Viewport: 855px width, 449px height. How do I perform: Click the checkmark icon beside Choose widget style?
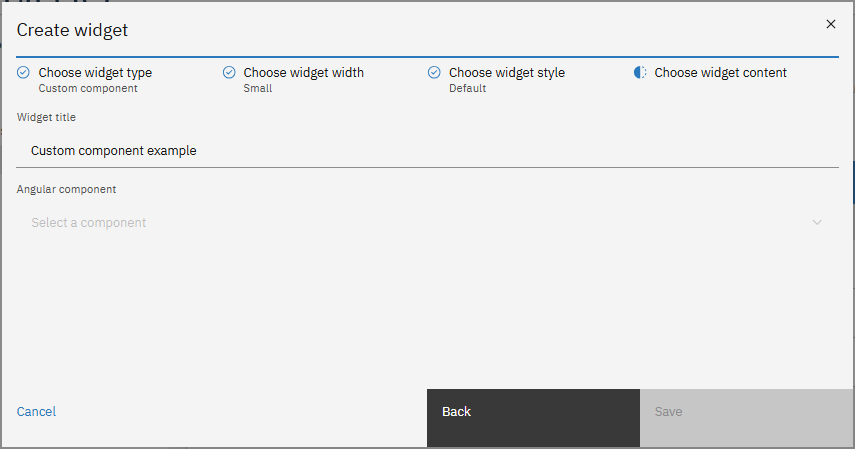[x=434, y=73]
